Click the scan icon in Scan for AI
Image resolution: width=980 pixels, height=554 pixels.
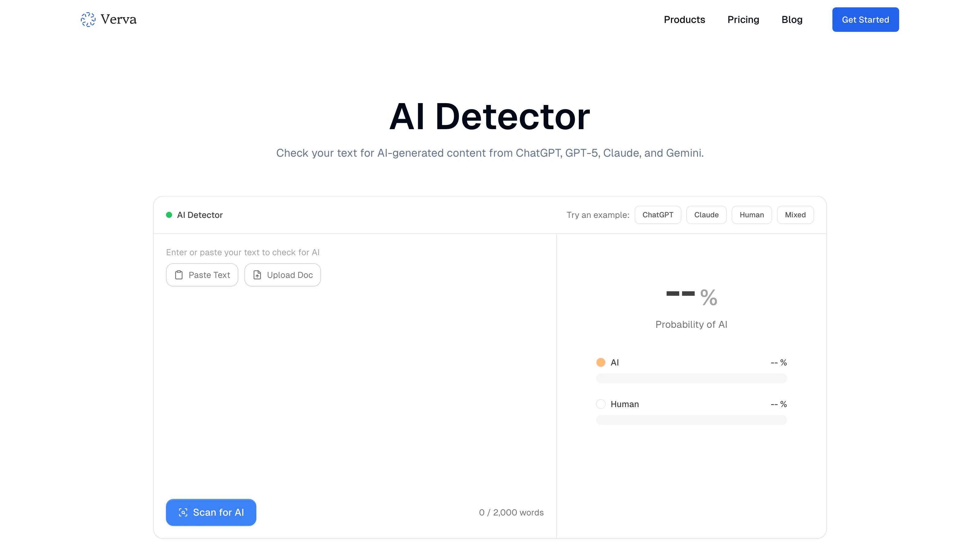183,512
